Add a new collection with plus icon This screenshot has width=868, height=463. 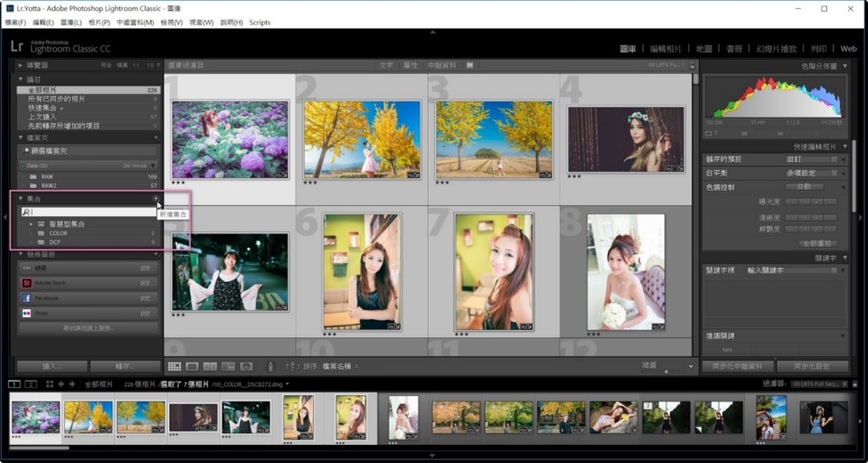click(x=156, y=198)
